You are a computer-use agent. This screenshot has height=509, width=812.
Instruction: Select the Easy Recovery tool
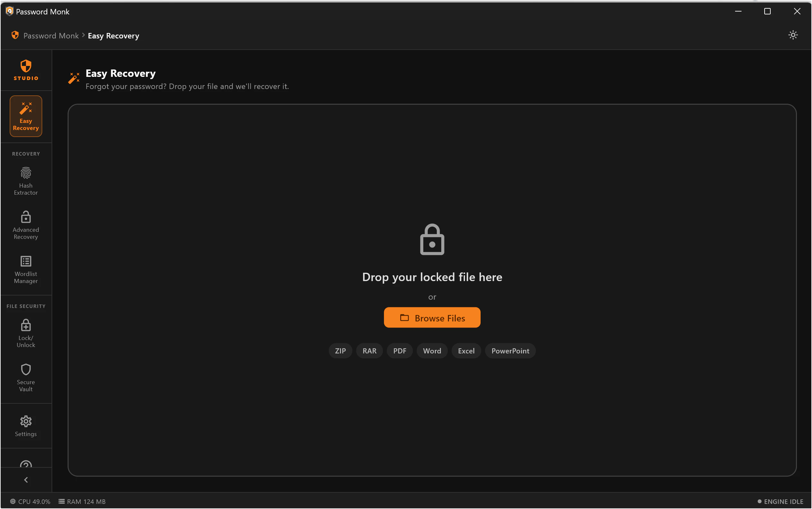click(26, 116)
